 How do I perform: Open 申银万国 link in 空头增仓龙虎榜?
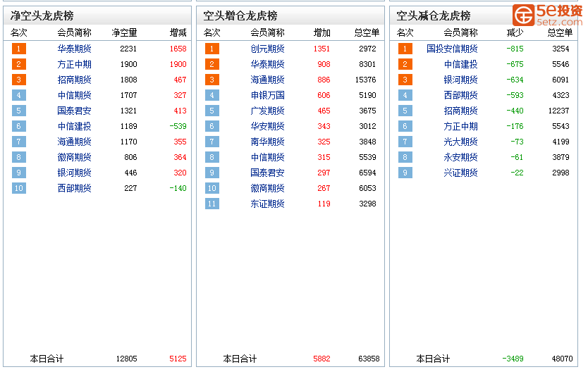tap(267, 95)
